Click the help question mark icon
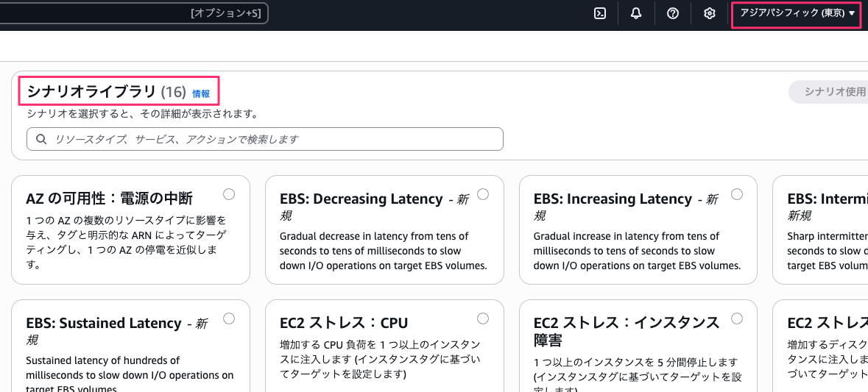 (x=672, y=13)
